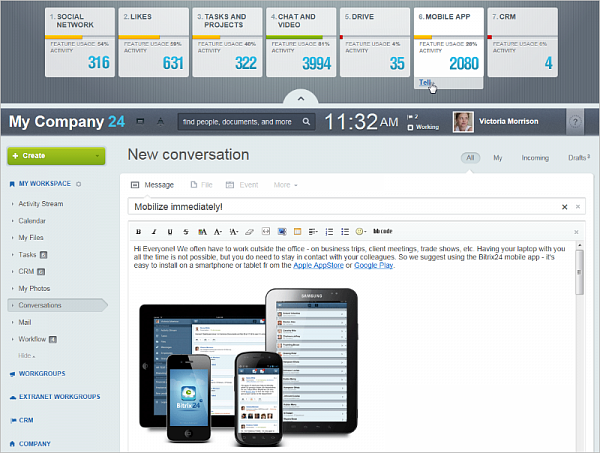The height and width of the screenshot is (453, 600).
Task: Insert a bulleted list
Action: [x=345, y=231]
